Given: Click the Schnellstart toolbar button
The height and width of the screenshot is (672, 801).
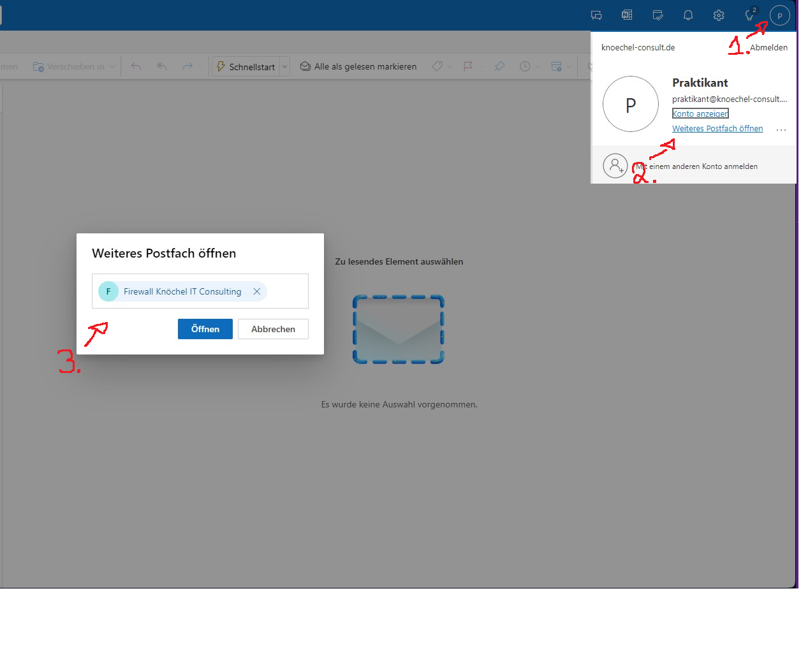Looking at the screenshot, I should [246, 66].
